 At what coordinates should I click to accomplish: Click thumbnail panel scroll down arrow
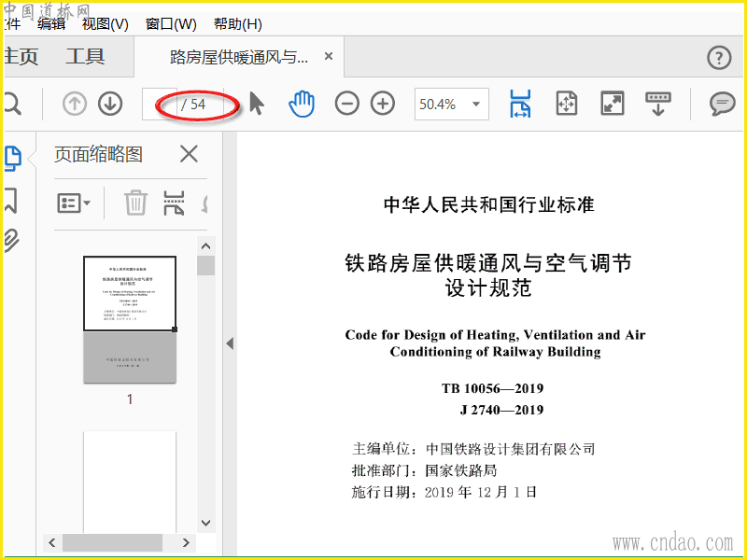pyautogui.click(x=205, y=523)
